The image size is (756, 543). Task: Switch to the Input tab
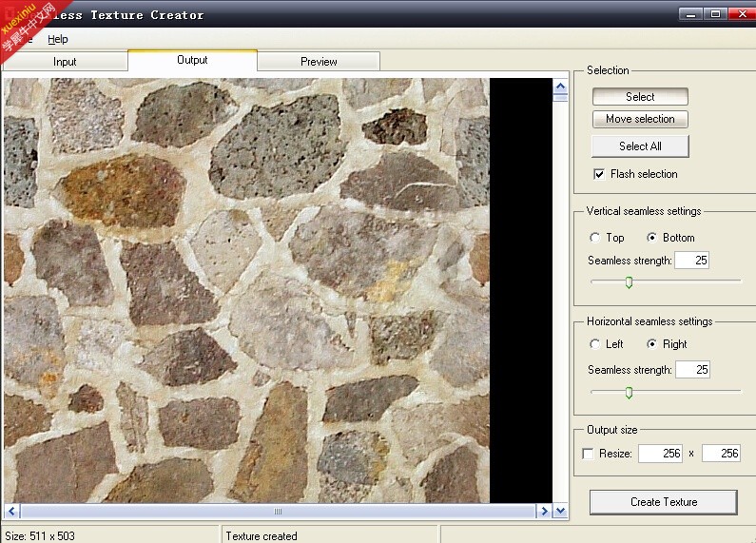[65, 62]
